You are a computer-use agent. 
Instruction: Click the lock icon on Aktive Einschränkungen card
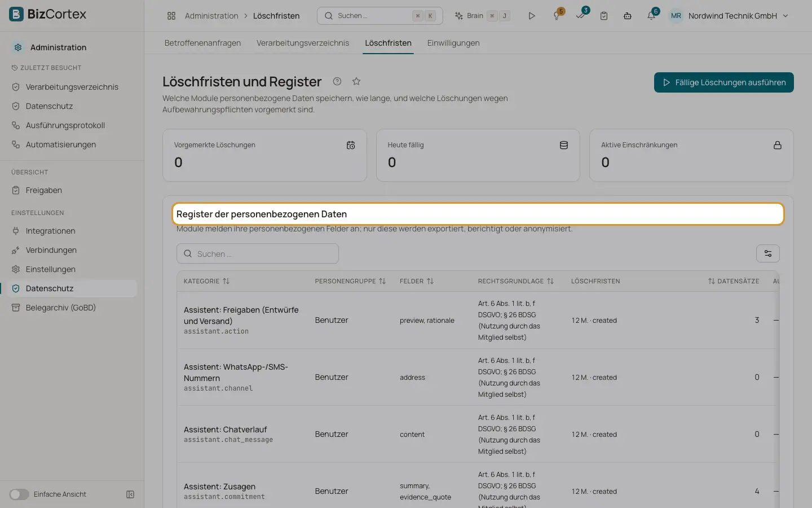click(778, 145)
